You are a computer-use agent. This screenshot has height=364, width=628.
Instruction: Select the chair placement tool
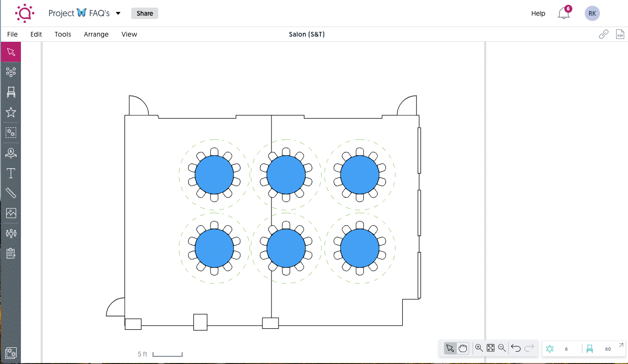[x=10, y=92]
